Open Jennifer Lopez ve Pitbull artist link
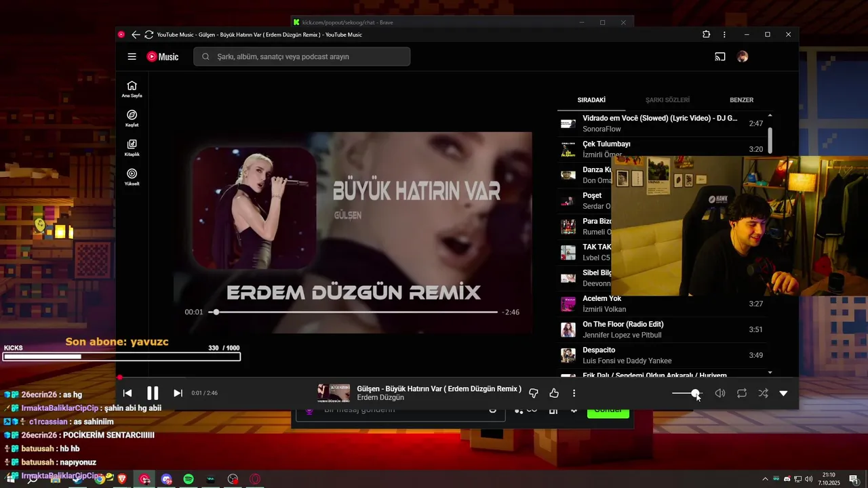This screenshot has height=488, width=868. [x=622, y=335]
